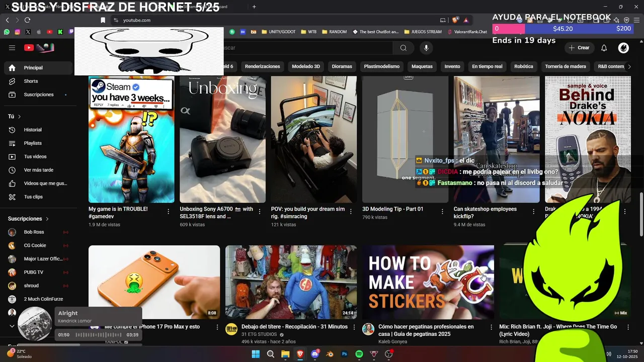Image resolution: width=644 pixels, height=362 pixels.
Task: Open the Kick bookmark icon
Action: [x=60, y=32]
